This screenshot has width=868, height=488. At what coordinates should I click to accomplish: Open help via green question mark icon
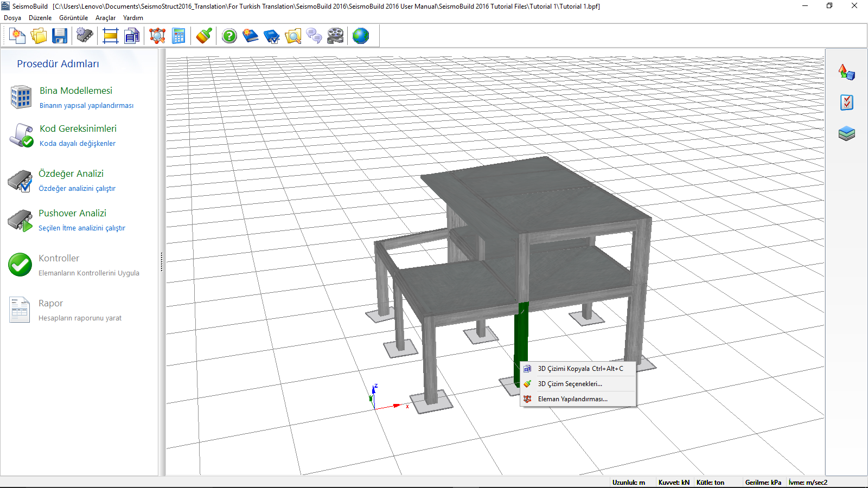point(229,36)
